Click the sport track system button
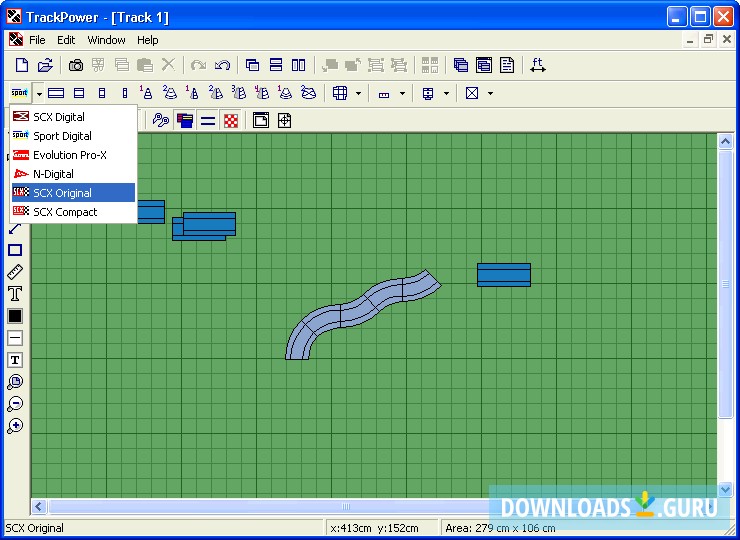Image resolution: width=740 pixels, height=540 pixels. [20, 93]
